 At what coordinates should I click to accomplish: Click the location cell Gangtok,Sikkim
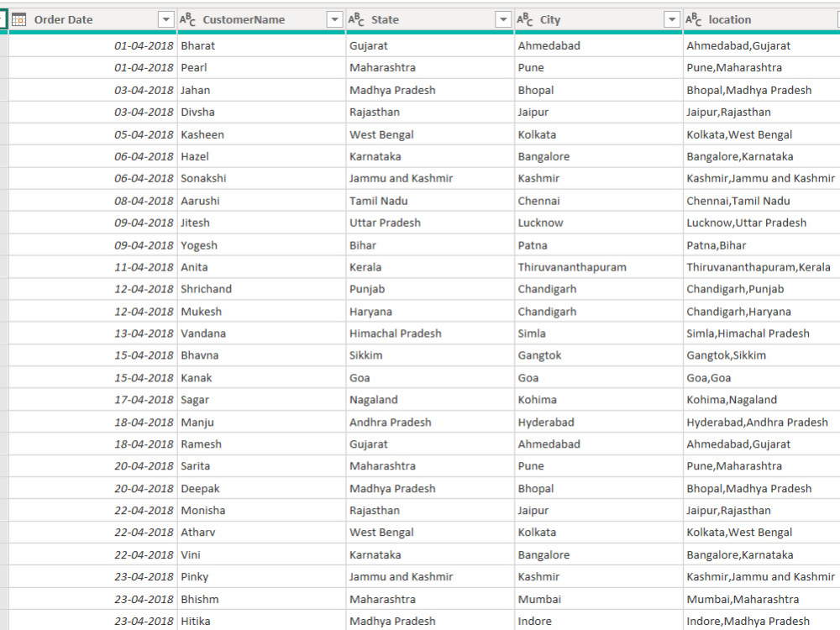pyautogui.click(x=762, y=355)
